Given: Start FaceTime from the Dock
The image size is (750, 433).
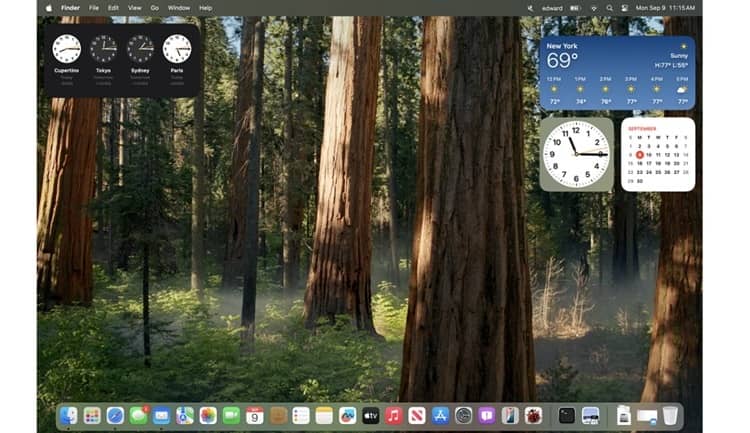Looking at the screenshot, I should (x=231, y=416).
